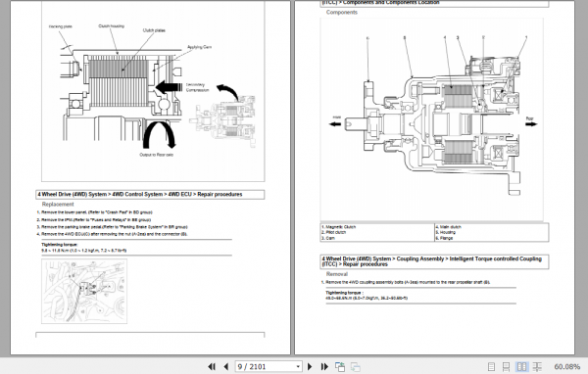Click the Clutch plates diagram label
The image size is (588, 374).
[154, 30]
